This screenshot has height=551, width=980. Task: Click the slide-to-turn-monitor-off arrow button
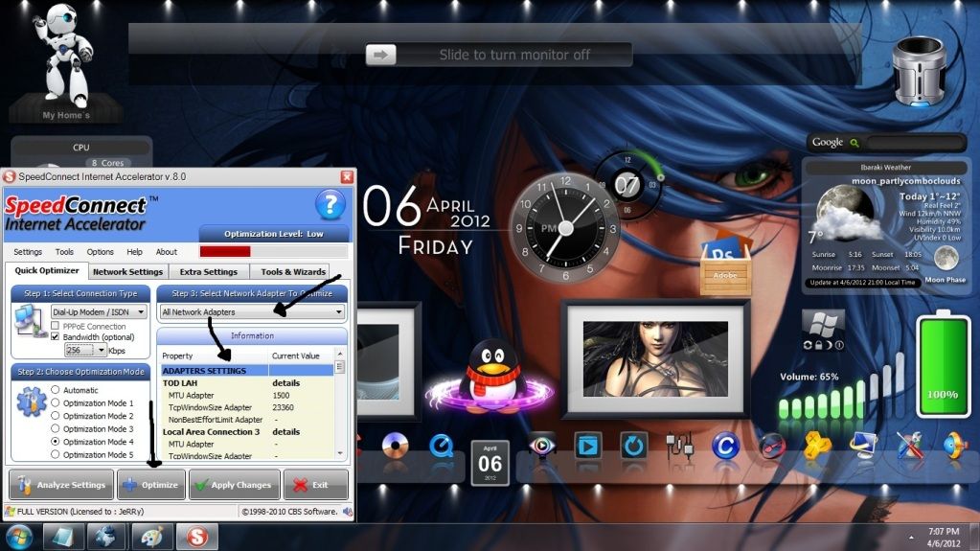[x=380, y=55]
